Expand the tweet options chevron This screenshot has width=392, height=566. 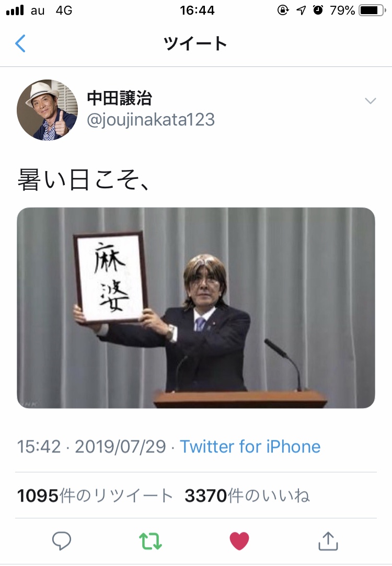pos(371,101)
